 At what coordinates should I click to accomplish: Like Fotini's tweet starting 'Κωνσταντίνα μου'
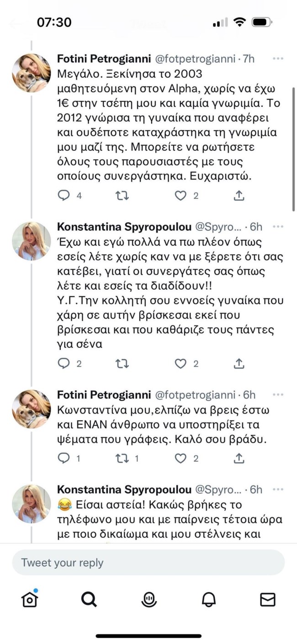point(181,458)
